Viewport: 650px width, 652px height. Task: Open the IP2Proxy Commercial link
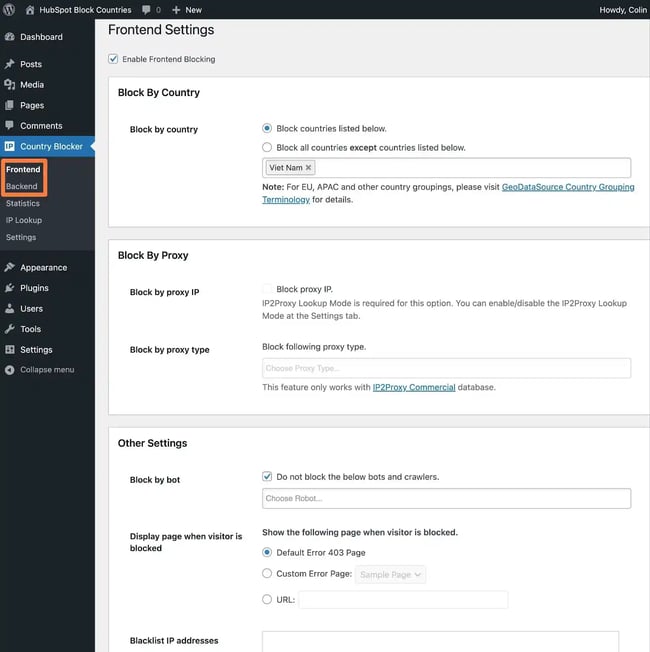[414, 387]
